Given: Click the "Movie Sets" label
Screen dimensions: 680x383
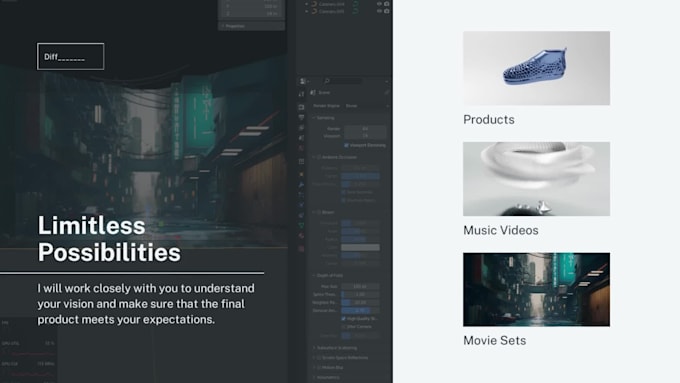Looking at the screenshot, I should point(495,340).
